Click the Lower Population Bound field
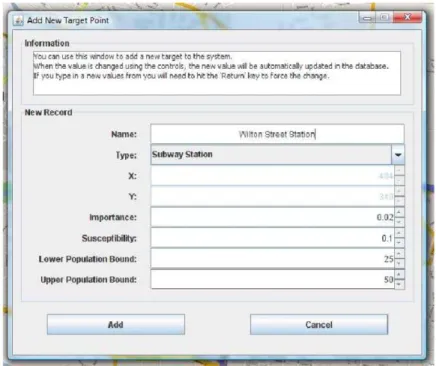 (x=273, y=259)
